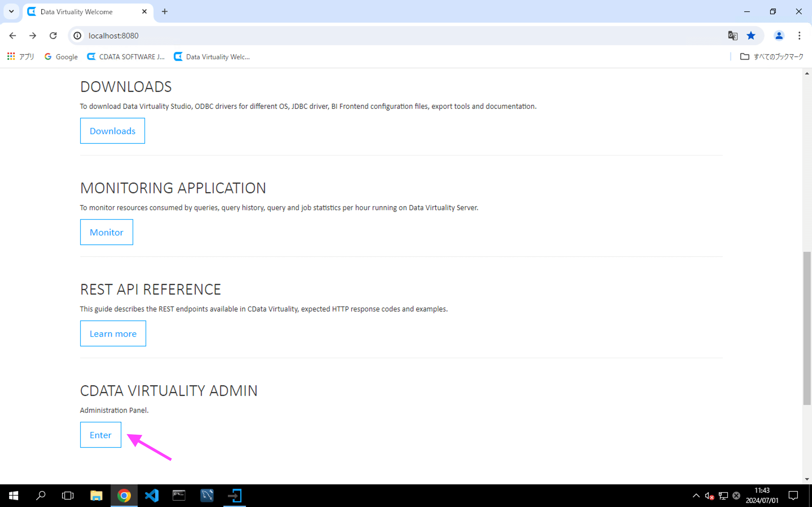Open the Chrome three-dot menu
Image resolution: width=812 pixels, height=507 pixels.
[799, 35]
